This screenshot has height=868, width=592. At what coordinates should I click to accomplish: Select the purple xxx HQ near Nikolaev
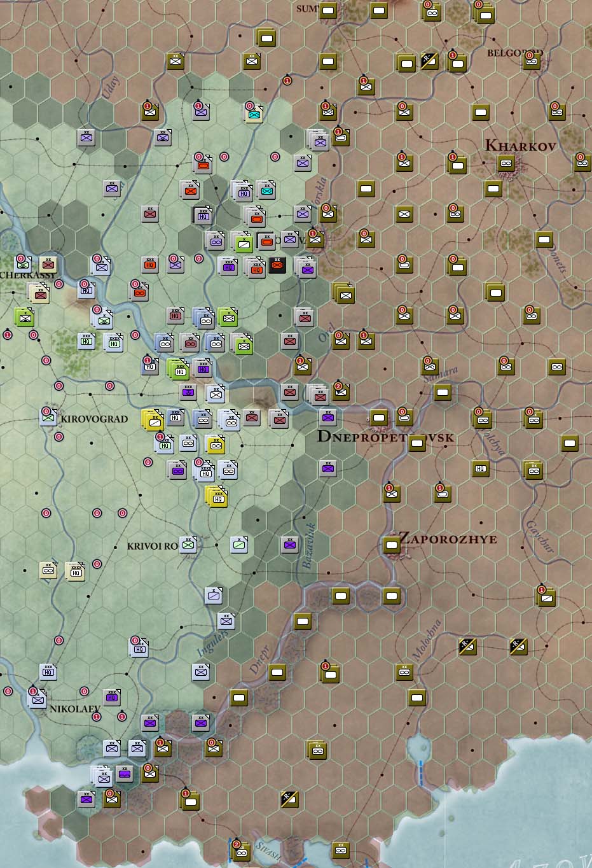click(112, 697)
